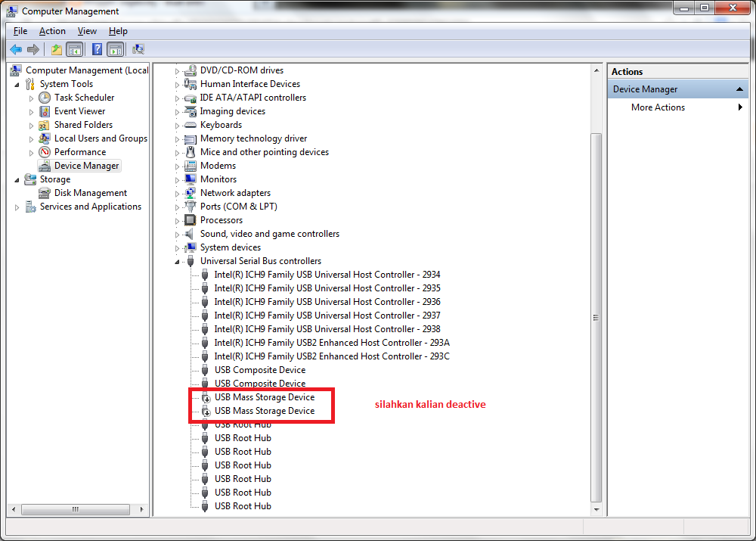
Task: Click the Back arrow toolbar icon
Action: 16,49
